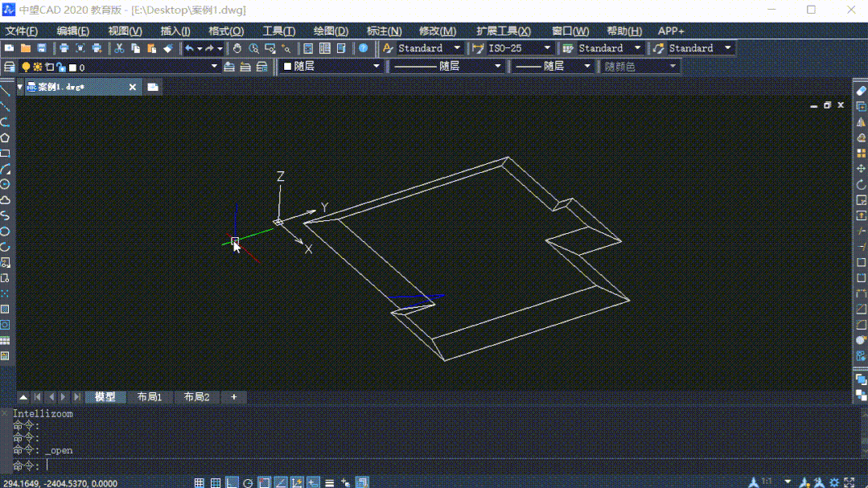This screenshot has width=868, height=488.
Task: Toggle ortho mode in status bar
Action: click(x=232, y=482)
